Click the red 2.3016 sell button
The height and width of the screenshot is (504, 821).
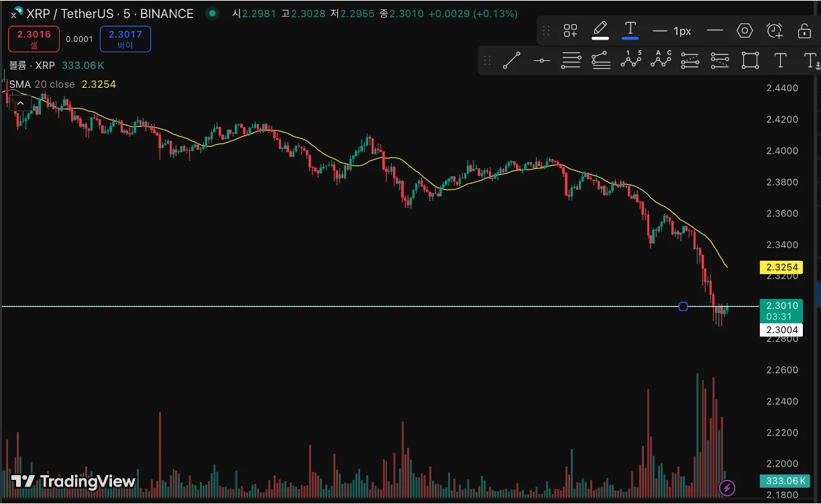[x=34, y=39]
